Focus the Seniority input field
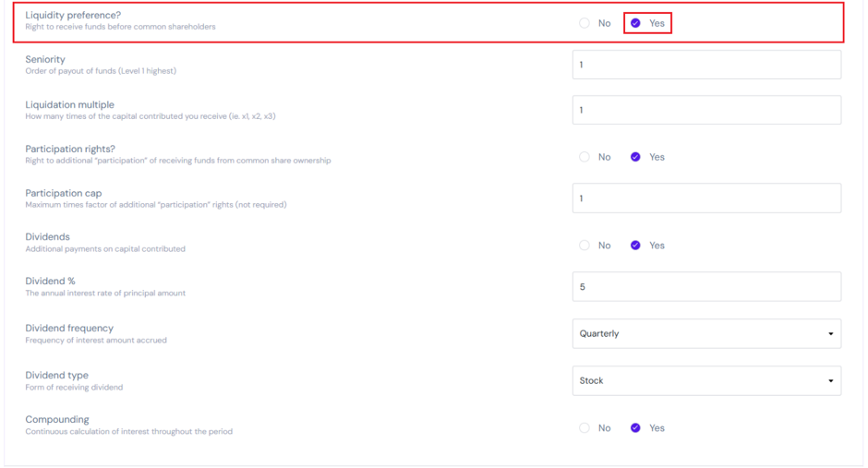868x468 pixels. tap(707, 65)
